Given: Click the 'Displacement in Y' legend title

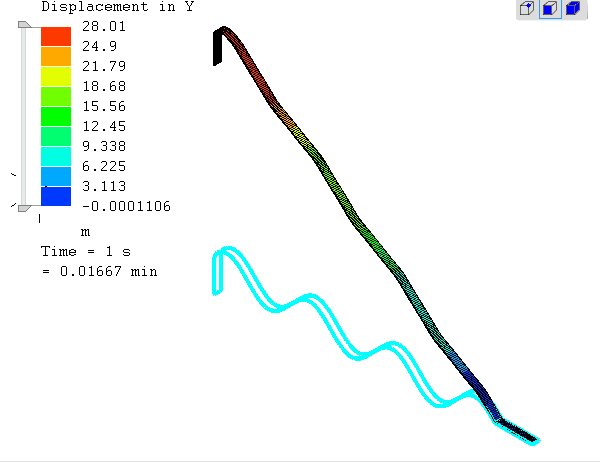Looking at the screenshot, I should point(117,7).
